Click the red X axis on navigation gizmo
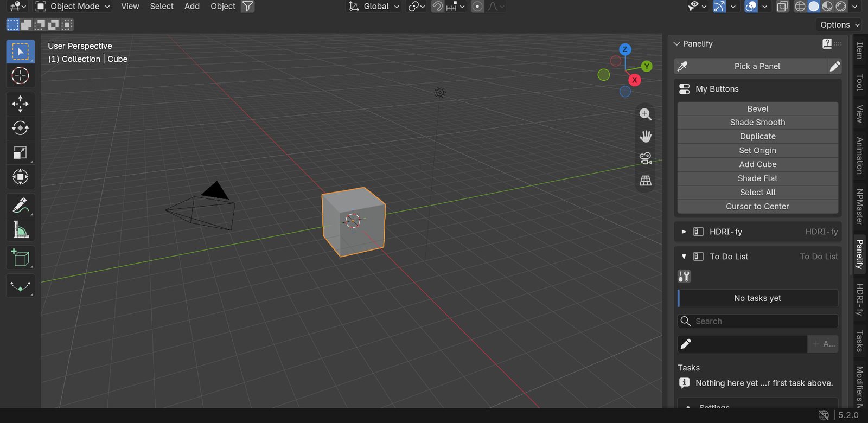The width and height of the screenshot is (868, 423). [x=634, y=80]
